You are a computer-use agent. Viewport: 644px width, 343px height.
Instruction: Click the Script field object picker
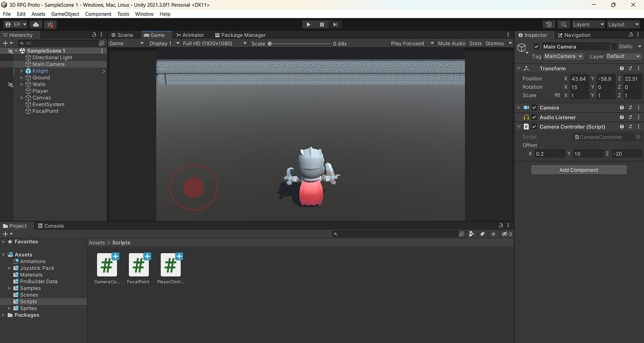click(x=638, y=137)
